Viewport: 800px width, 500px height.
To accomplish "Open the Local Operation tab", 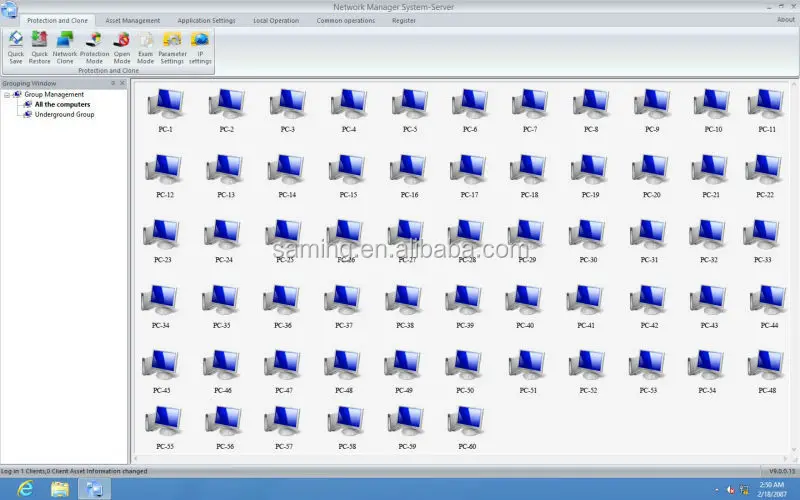I will pyautogui.click(x=274, y=20).
